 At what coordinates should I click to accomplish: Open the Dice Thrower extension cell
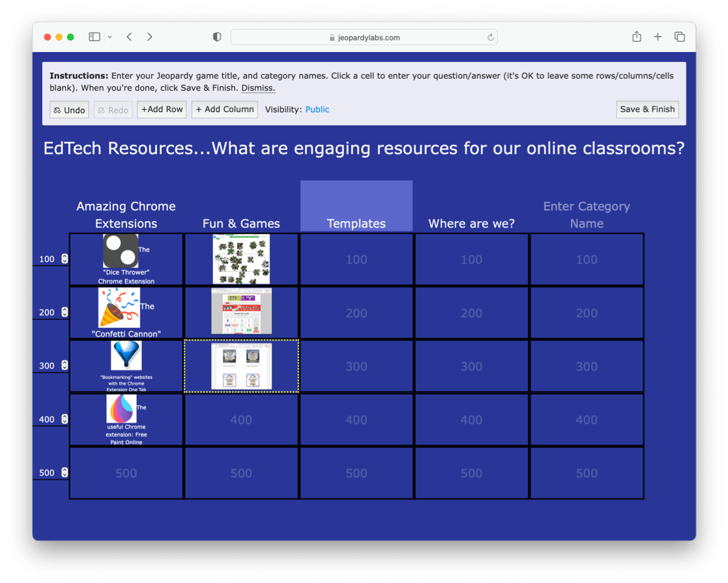[126, 259]
